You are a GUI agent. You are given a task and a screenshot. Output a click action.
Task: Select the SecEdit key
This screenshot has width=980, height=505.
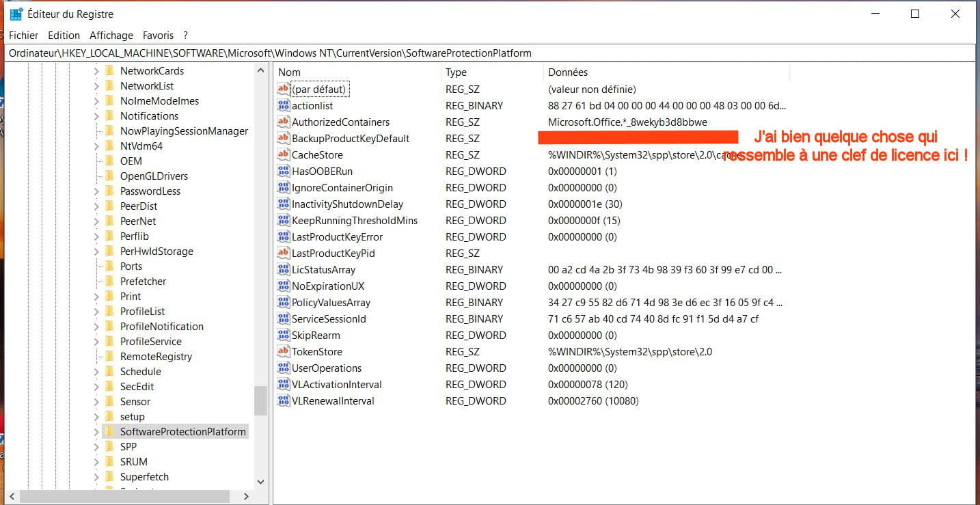click(x=137, y=386)
